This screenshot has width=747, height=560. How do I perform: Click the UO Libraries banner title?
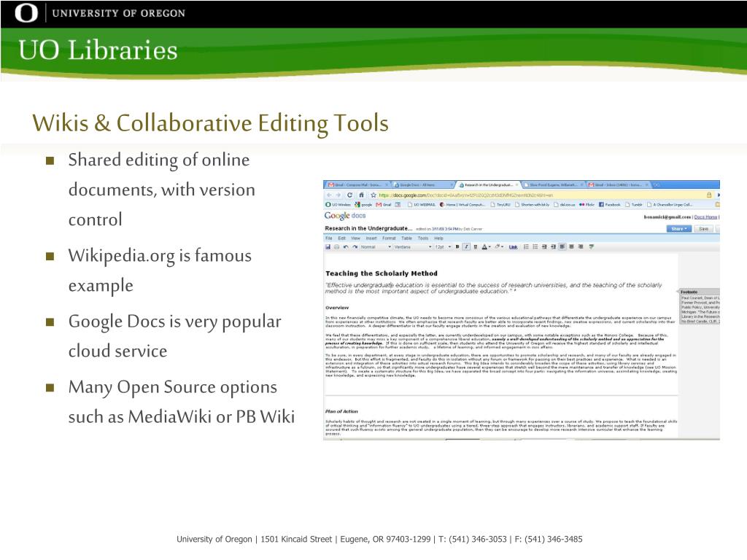tap(98, 50)
